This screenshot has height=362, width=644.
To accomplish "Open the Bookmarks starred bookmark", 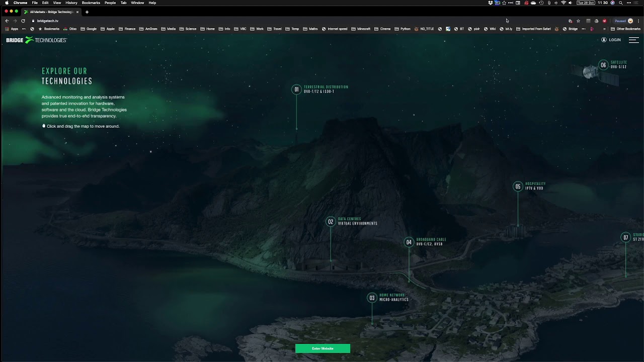I will (49, 29).
